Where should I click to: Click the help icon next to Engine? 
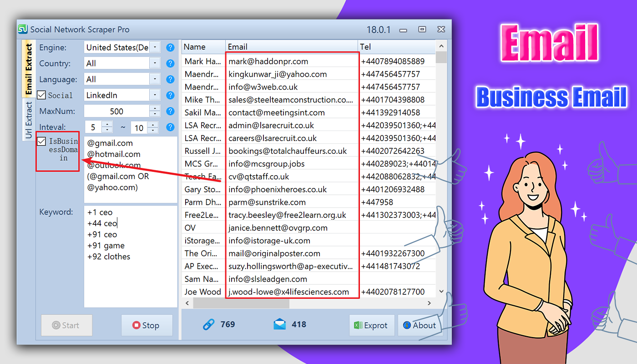[x=170, y=47]
